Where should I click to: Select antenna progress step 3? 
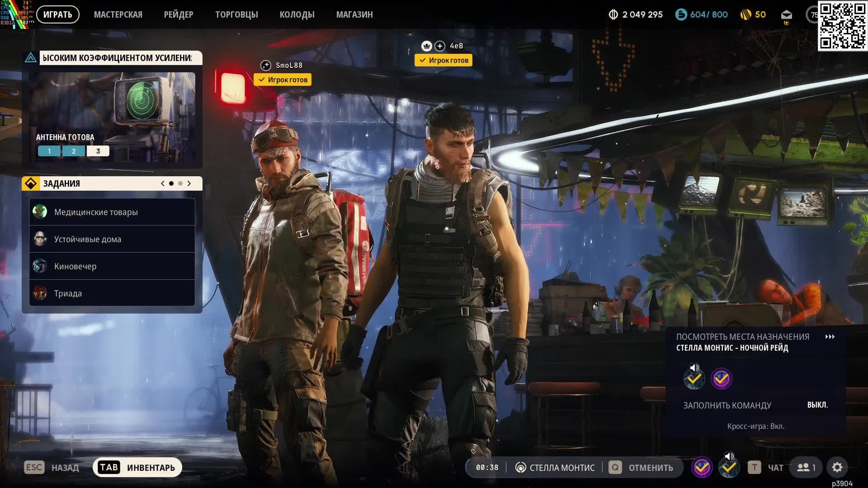(98, 151)
